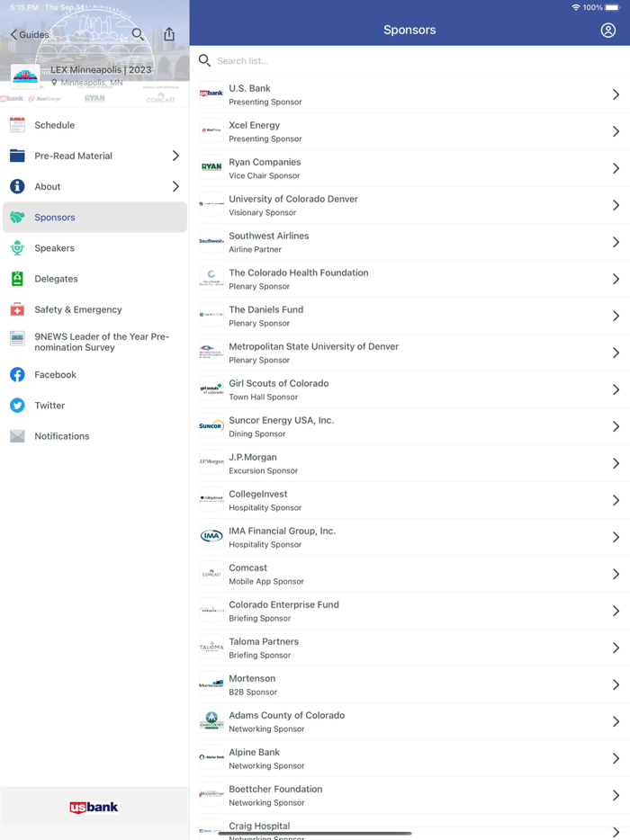Click the Delegates badge icon
Image resolution: width=630 pixels, height=840 pixels.
coord(17,279)
